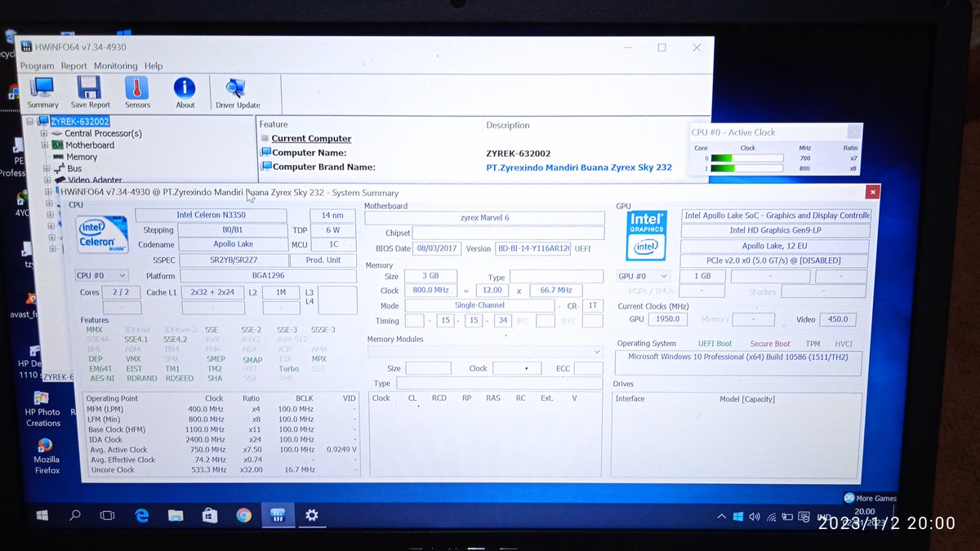Open the Windows Start button
The width and height of the screenshot is (980, 551).
pyautogui.click(x=42, y=515)
